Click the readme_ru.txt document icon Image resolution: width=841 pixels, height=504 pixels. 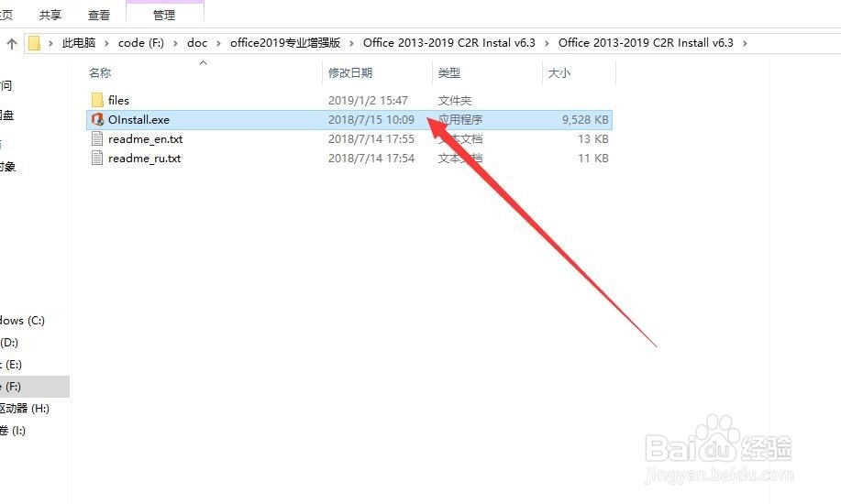coord(97,159)
